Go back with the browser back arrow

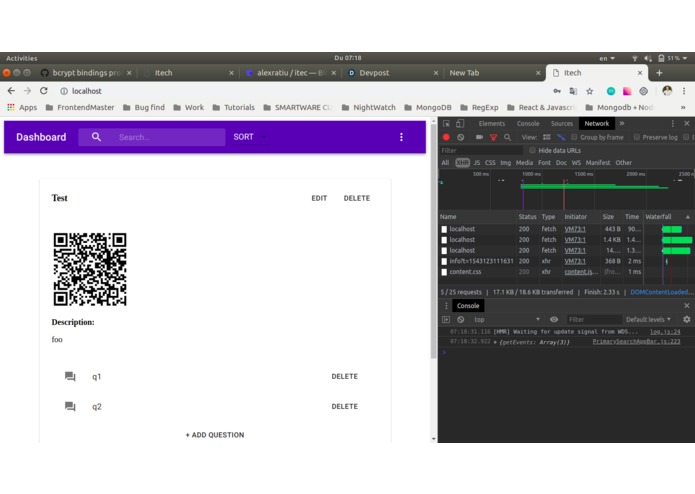click(11, 91)
